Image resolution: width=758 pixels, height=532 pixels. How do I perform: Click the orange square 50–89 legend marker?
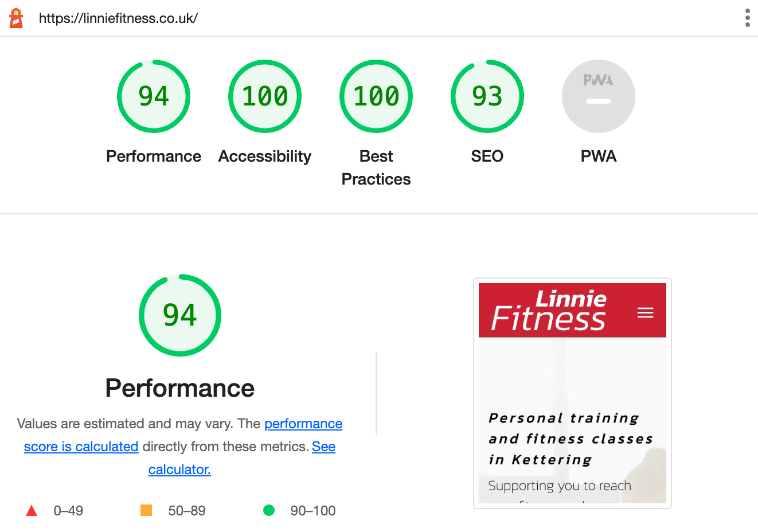point(145,510)
